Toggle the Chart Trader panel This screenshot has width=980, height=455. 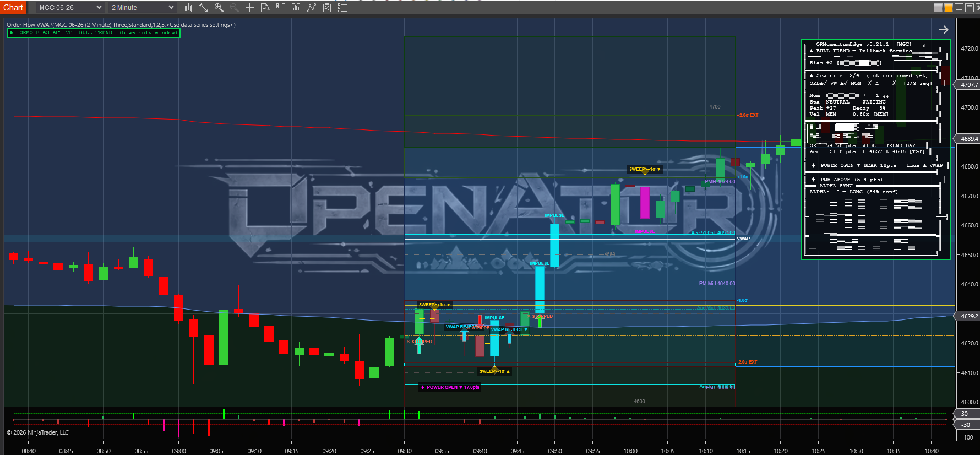pos(280,8)
